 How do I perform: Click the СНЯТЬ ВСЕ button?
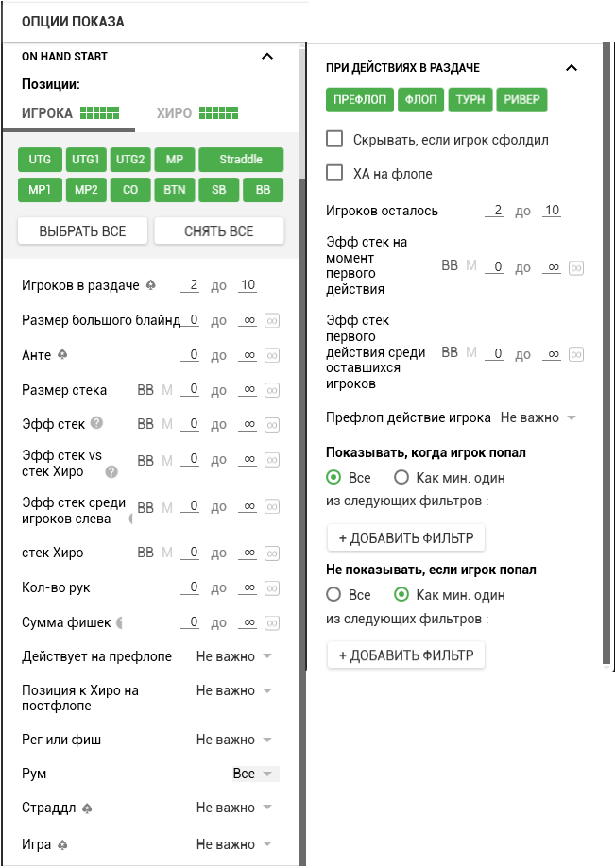click(218, 231)
